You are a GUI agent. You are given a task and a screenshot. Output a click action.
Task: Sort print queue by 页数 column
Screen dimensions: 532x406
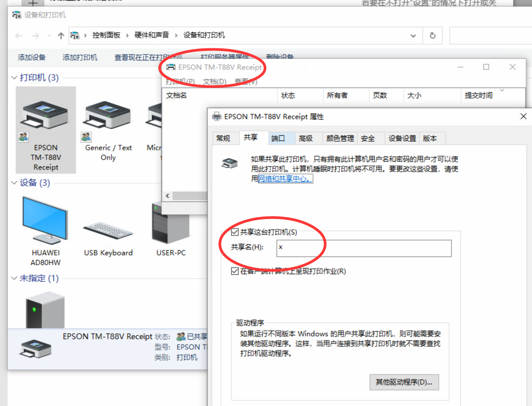[x=386, y=95]
